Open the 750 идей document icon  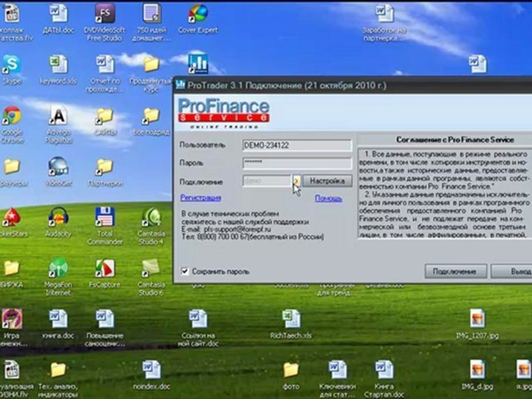click(x=151, y=14)
